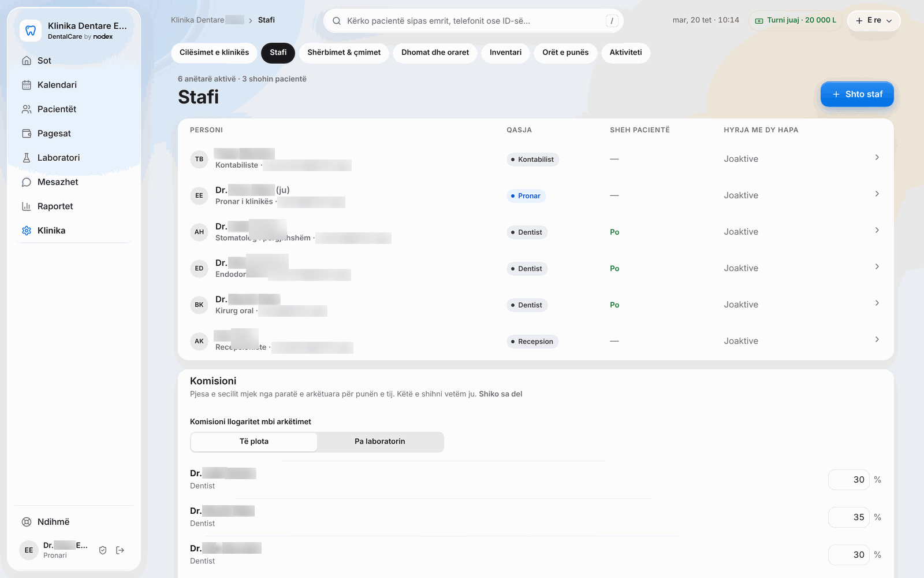This screenshot has width=924, height=578.
Task: Open the Aktiviteti tab
Action: 626,53
